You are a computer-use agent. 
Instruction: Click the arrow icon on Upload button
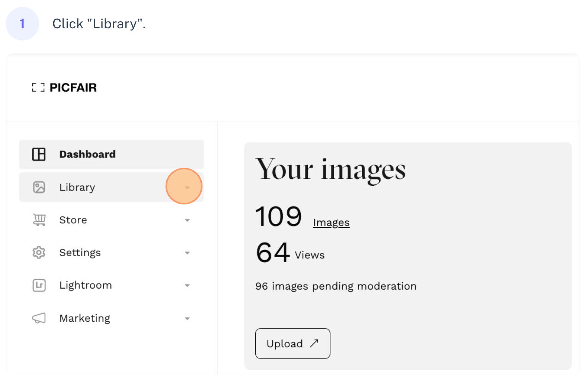[x=314, y=343]
